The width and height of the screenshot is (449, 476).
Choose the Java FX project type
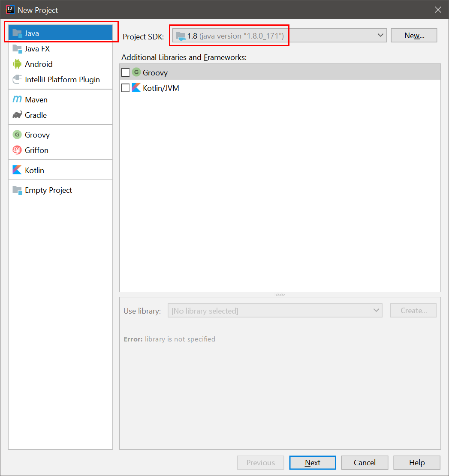(60, 48)
